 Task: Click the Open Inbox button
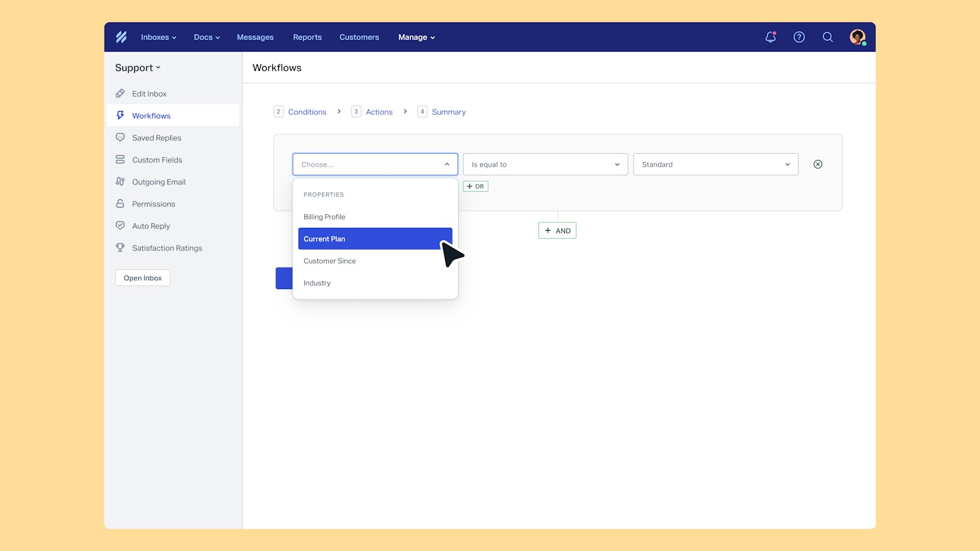(x=143, y=278)
